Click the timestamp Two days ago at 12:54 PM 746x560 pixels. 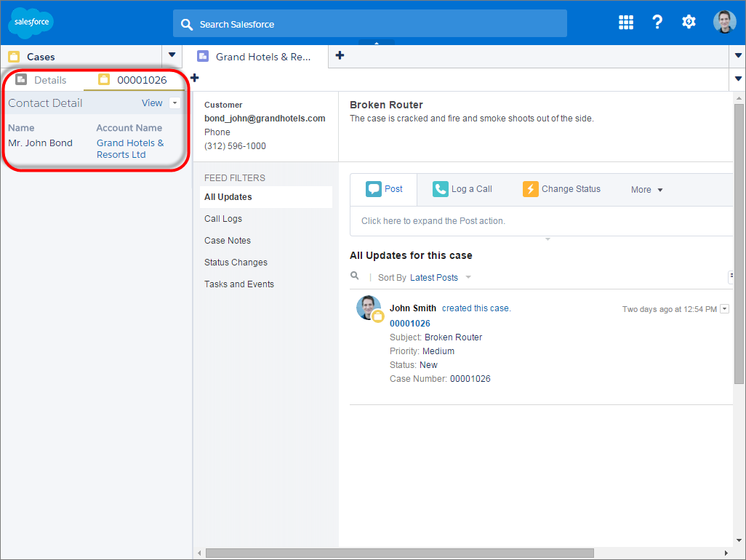pos(670,309)
